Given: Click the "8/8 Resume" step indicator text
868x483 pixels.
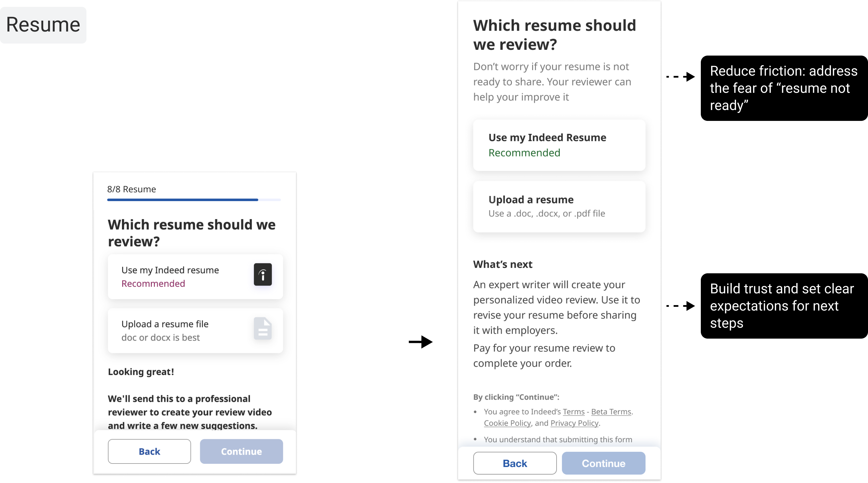Looking at the screenshot, I should coord(131,189).
